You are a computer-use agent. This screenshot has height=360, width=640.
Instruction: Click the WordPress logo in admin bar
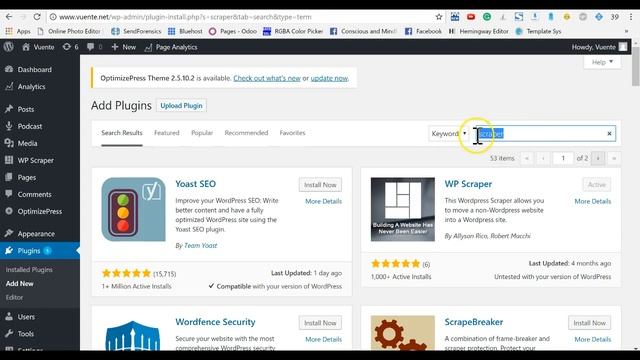(9, 47)
